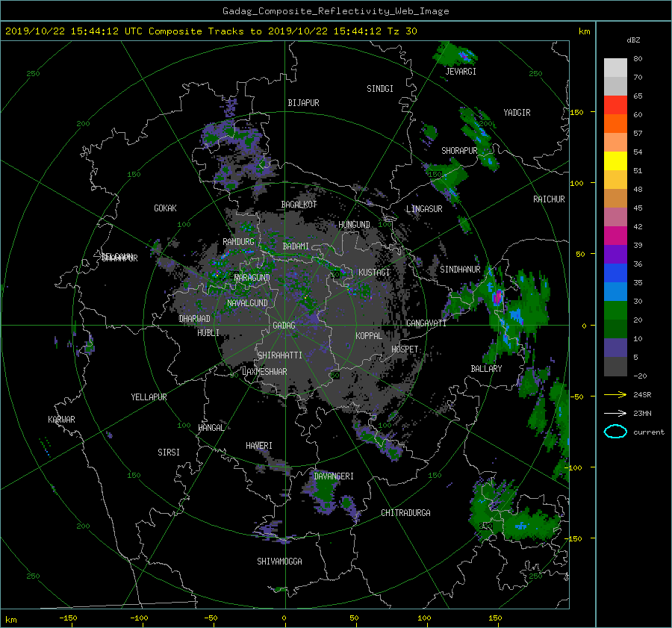Click the HOSPET city label
This screenshot has width=672, height=628.
coord(405,349)
